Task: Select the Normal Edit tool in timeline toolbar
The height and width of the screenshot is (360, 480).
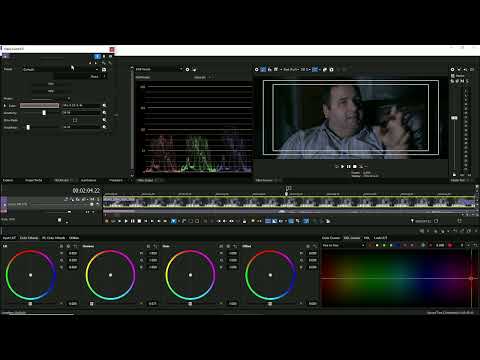Action: tap(173, 221)
